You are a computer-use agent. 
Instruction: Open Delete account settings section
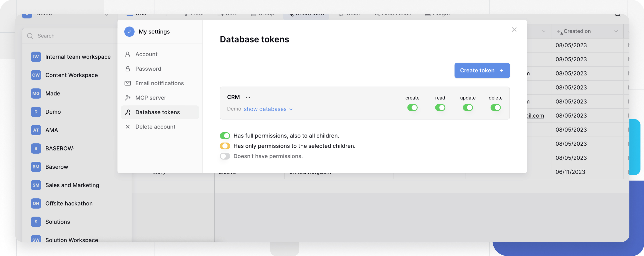pyautogui.click(x=155, y=127)
